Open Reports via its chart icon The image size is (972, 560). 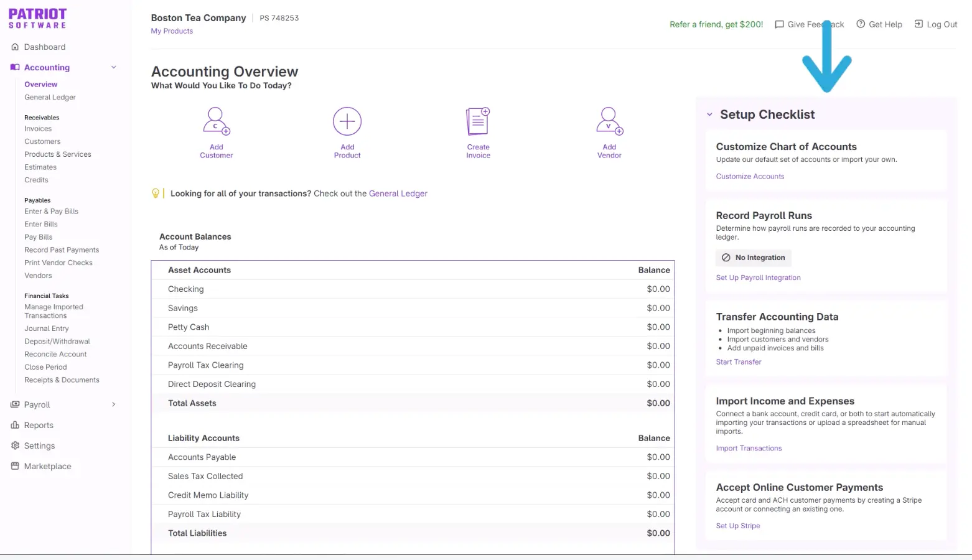[x=15, y=425]
